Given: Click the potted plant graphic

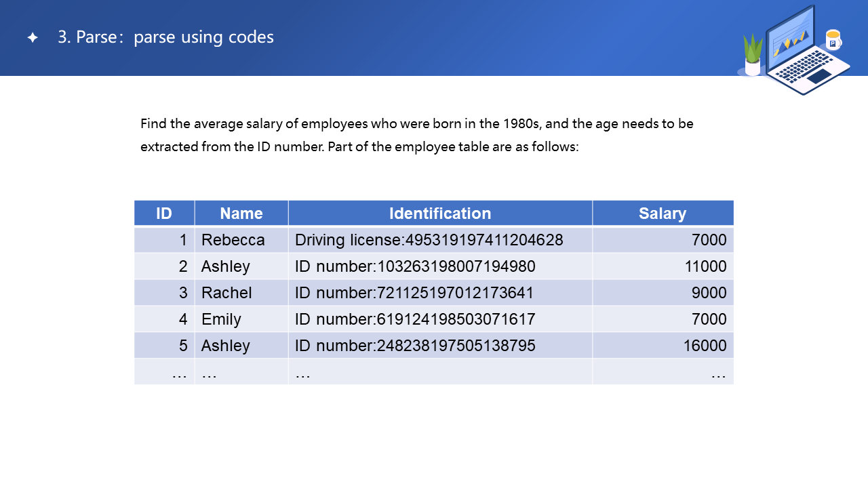Looking at the screenshot, I should pos(753,56).
